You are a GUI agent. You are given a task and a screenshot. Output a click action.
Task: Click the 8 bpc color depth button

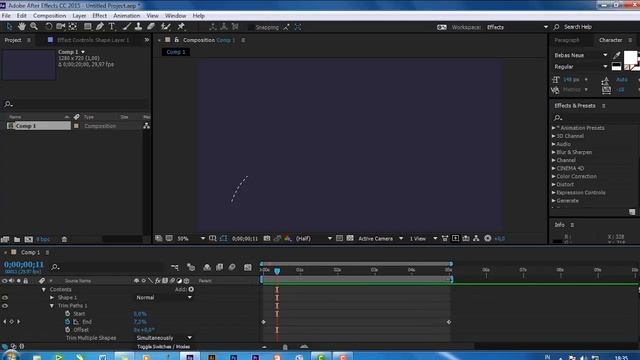pos(43,239)
